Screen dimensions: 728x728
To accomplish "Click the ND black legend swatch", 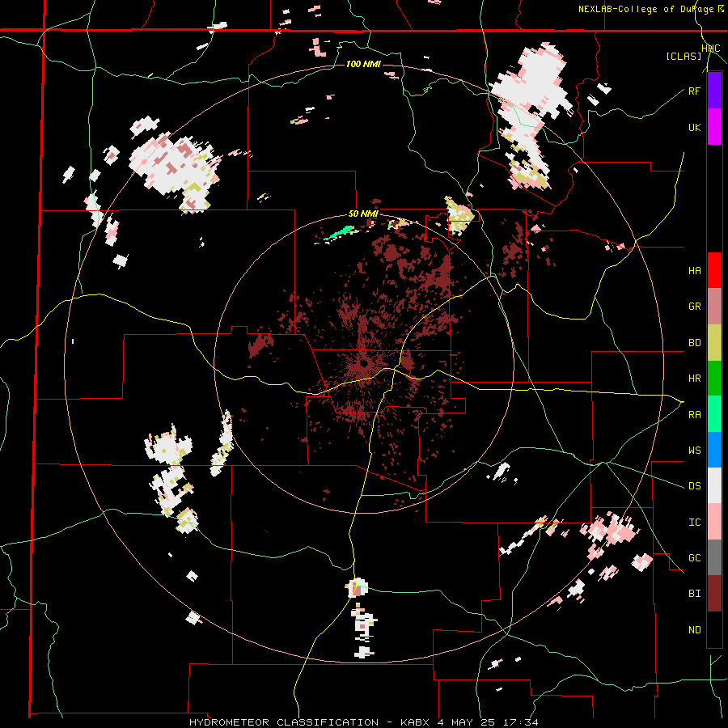I will [x=714, y=629].
